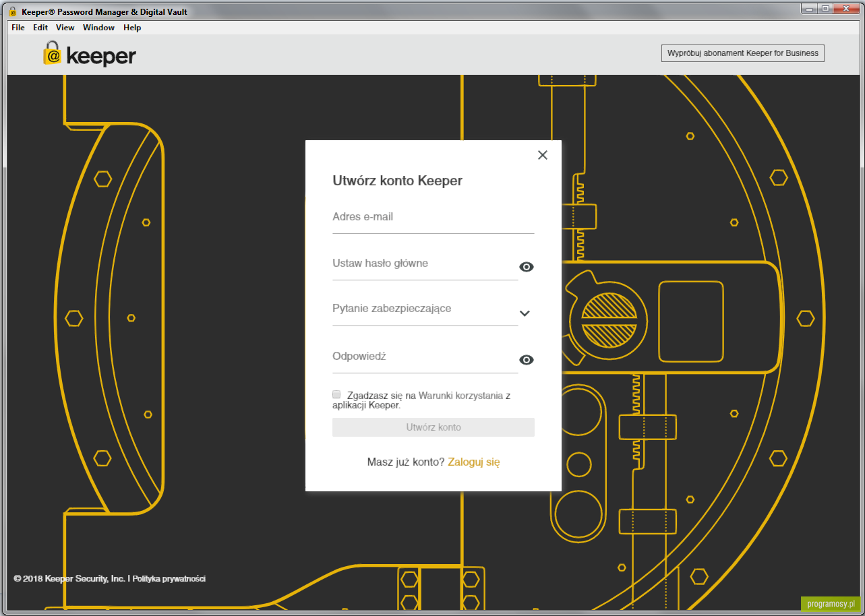Expand the Pytanie zabezpieczające chevron
Viewport: 865px width, 616px height.
[525, 313]
